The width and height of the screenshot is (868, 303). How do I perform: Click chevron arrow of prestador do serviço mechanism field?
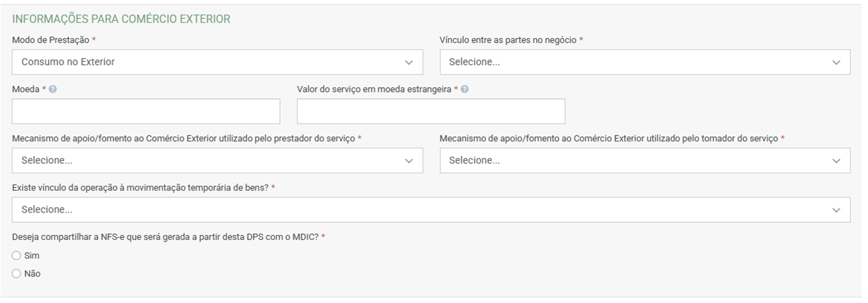coord(409,161)
